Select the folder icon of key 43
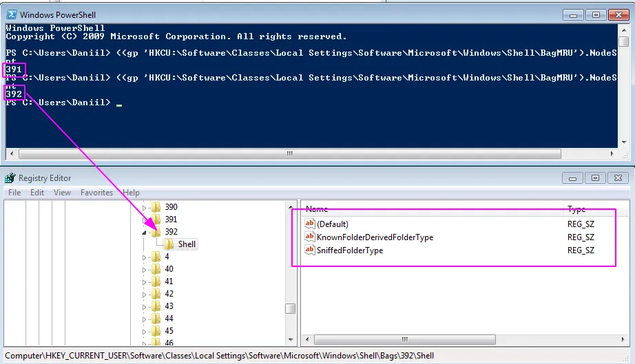Image resolution: width=635 pixels, height=364 pixels. [156, 306]
